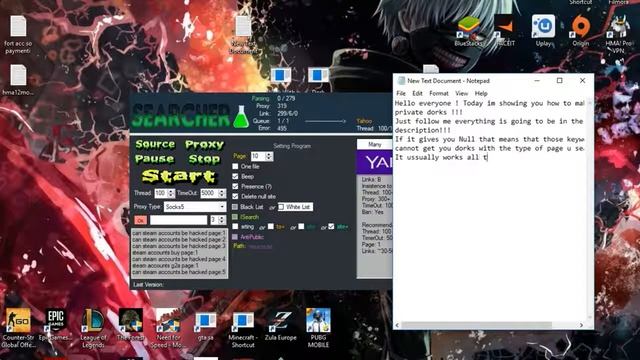The height and width of the screenshot is (360, 640).
Task: Select 'steam accounts g2a page:1' list row
Action: (x=179, y=265)
